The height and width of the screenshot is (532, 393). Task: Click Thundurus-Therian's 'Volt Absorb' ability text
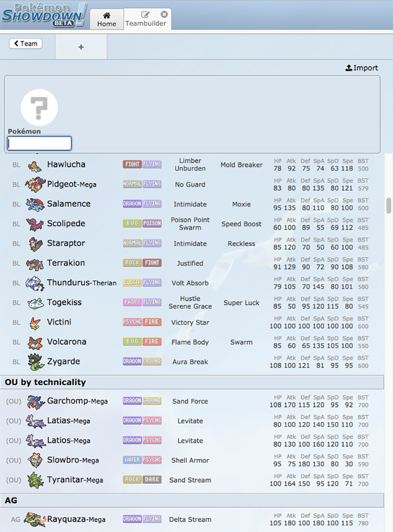190,283
